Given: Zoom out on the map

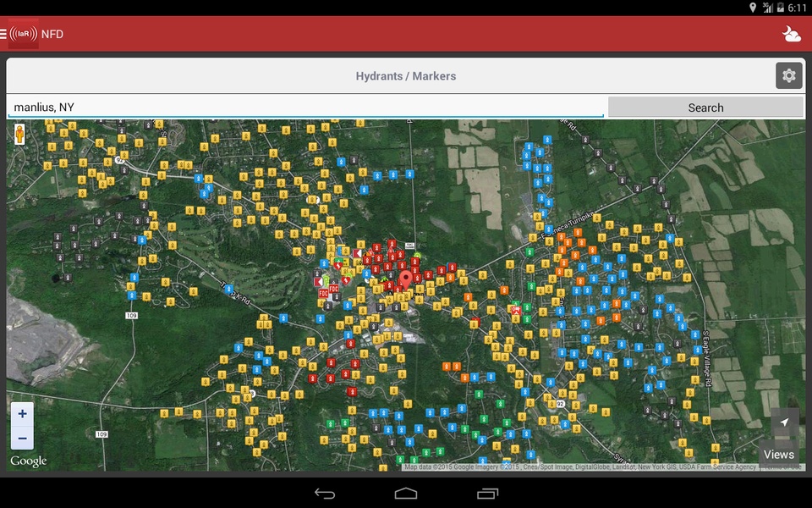Looking at the screenshot, I should 22,438.
